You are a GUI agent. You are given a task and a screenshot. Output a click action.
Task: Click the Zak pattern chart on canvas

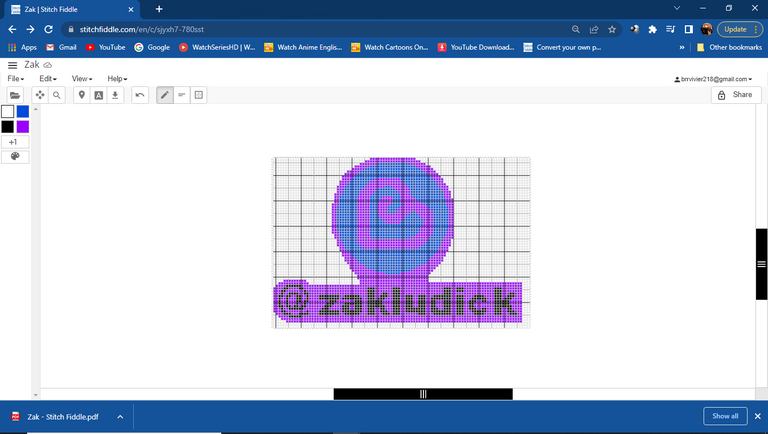[x=401, y=242]
